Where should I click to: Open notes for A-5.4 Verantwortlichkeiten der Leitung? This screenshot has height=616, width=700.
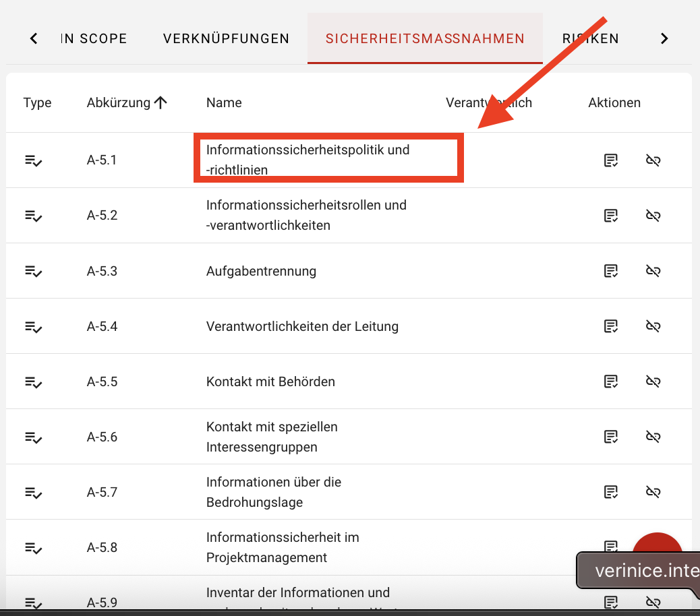coord(611,326)
